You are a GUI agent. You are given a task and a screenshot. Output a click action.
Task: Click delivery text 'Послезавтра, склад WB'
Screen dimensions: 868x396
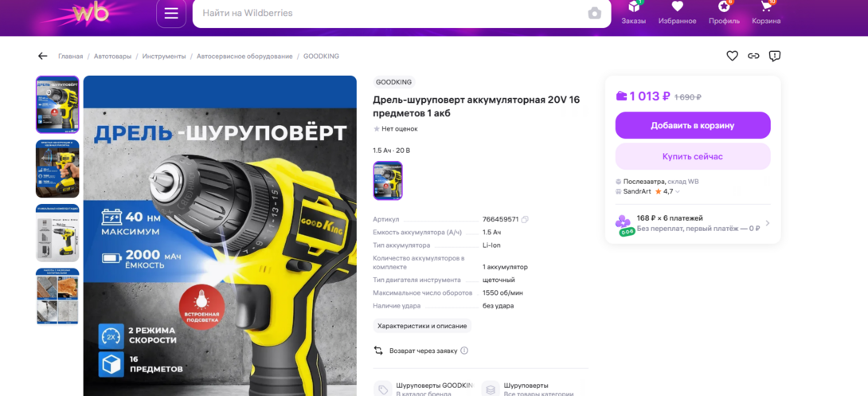(661, 181)
